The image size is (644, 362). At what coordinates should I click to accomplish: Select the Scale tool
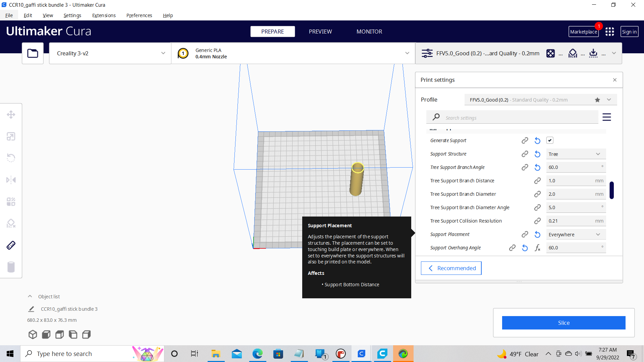coord(11,136)
